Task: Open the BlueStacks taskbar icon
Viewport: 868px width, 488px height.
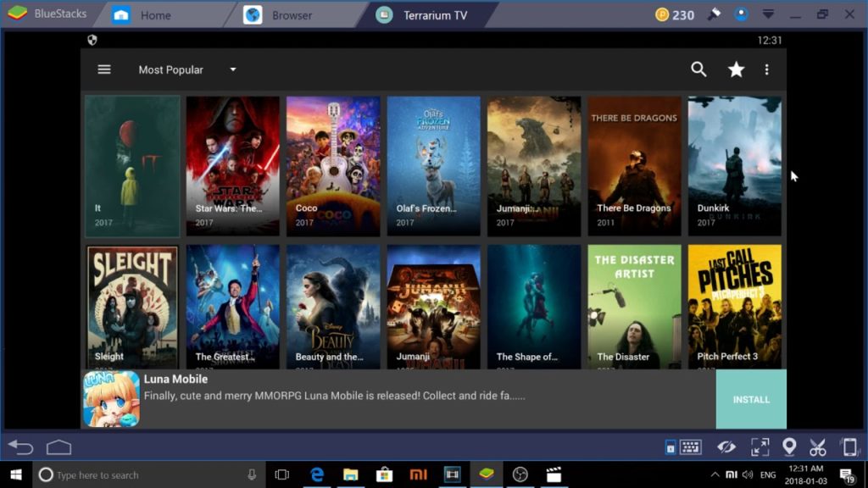Action: tap(486, 474)
